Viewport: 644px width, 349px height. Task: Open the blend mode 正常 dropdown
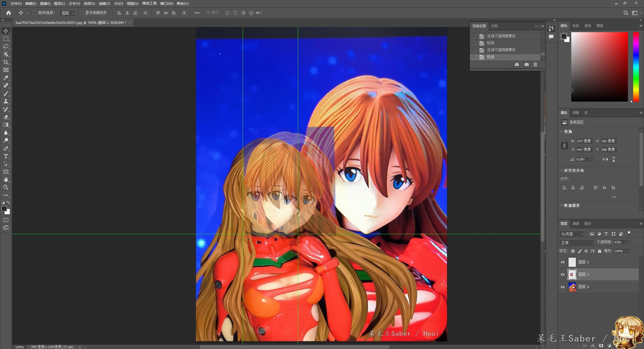[x=577, y=243]
